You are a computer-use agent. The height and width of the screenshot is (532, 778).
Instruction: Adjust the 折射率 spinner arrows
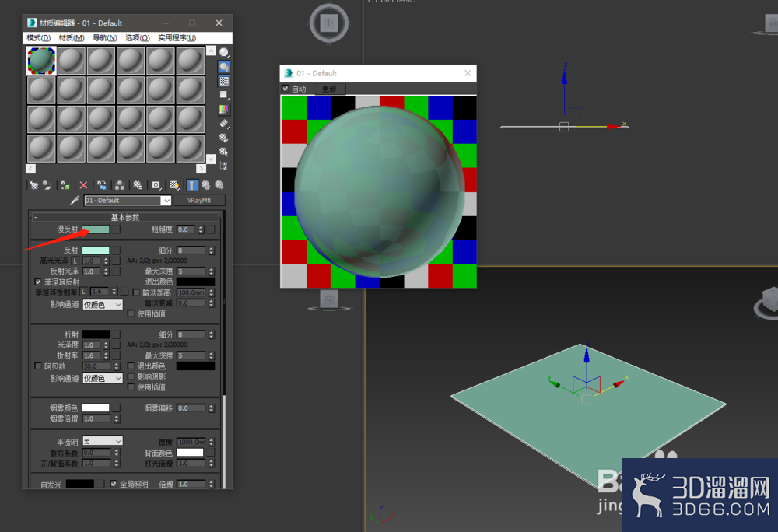106,355
